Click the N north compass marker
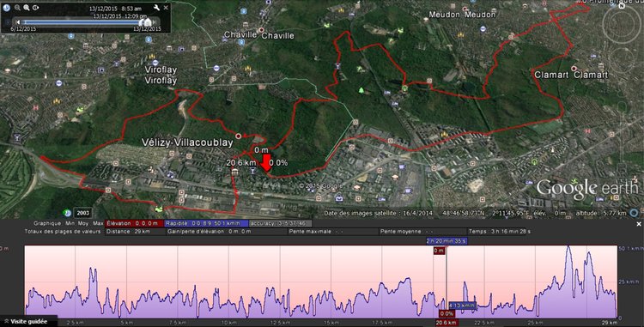 pos(623,6)
